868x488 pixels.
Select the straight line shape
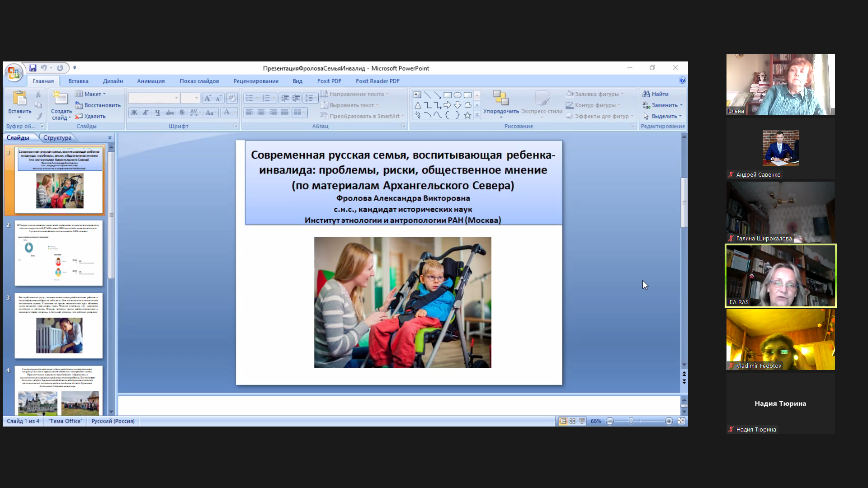[x=428, y=95]
